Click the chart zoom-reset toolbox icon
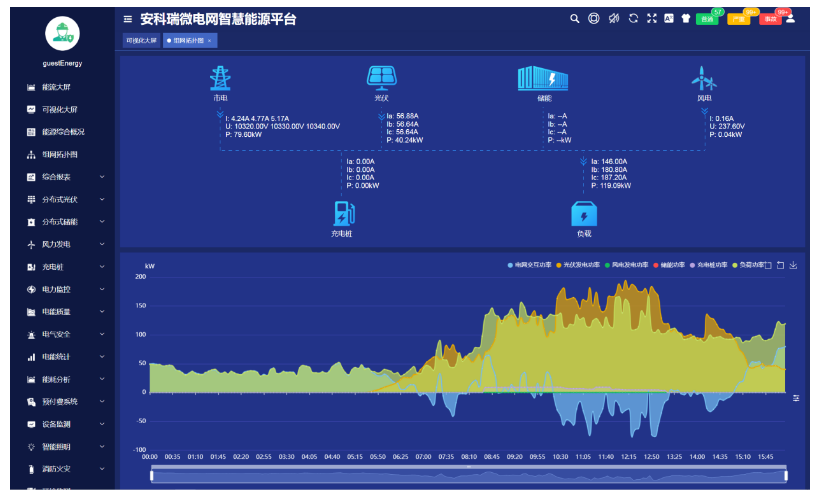Viewport: 821px width, 502px height. click(x=780, y=265)
